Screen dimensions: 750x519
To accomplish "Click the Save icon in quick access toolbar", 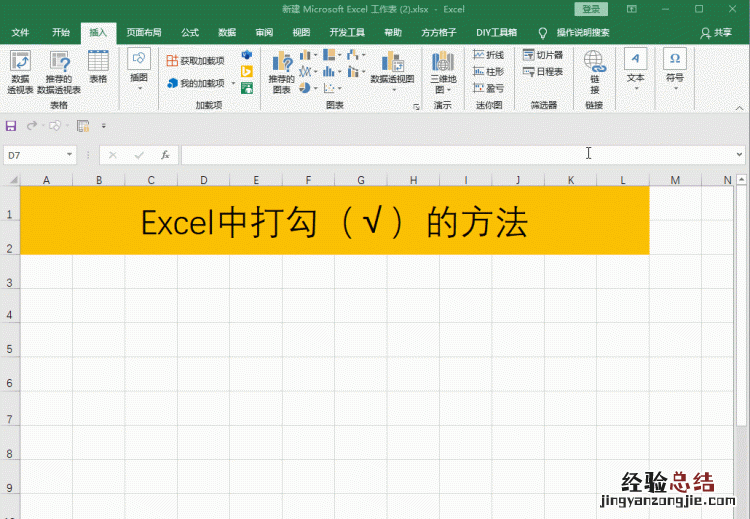I will 11,126.
